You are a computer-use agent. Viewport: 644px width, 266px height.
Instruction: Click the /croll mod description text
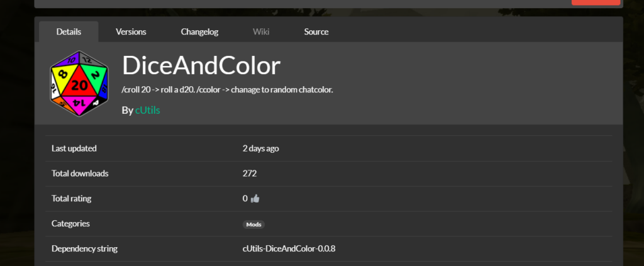click(x=228, y=89)
